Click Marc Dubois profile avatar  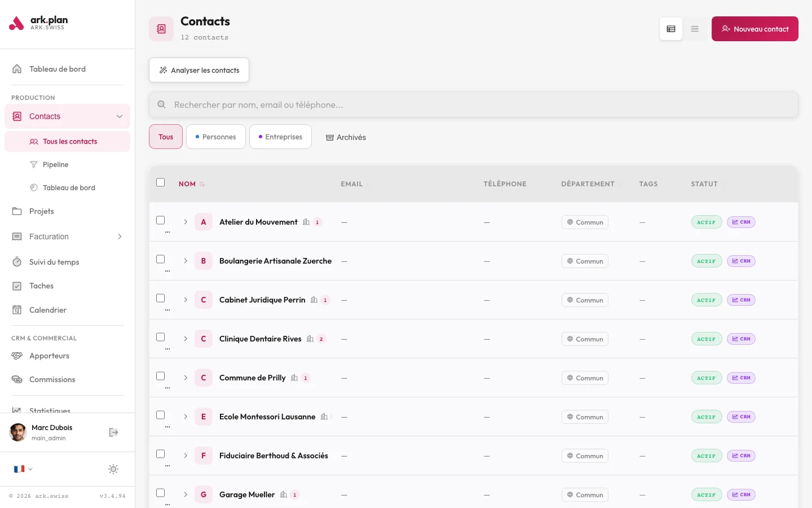pyautogui.click(x=18, y=432)
